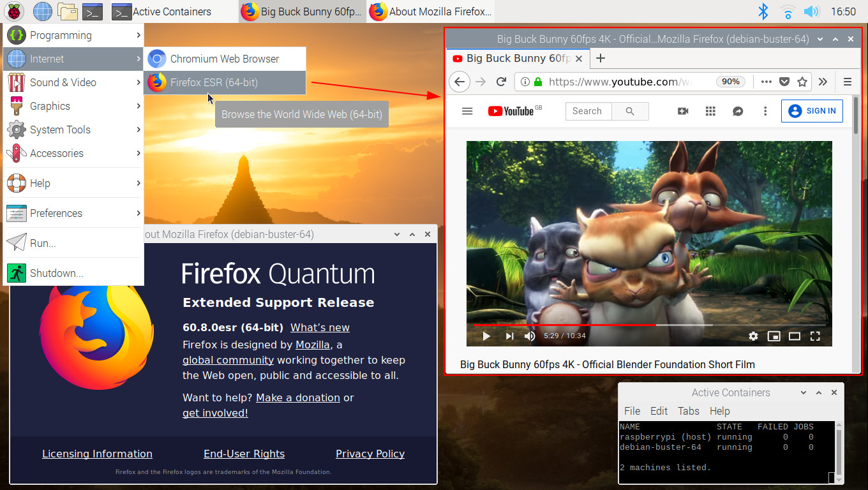Toggle miniplayer mode
This screenshot has width=868, height=490.
774,336
